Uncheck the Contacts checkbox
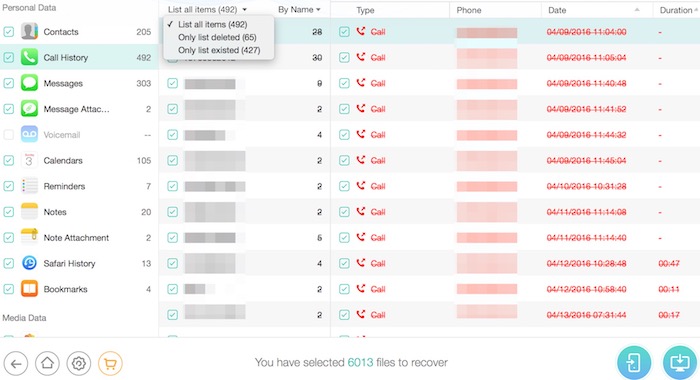Image resolution: width=700 pixels, height=380 pixels. pos(8,32)
